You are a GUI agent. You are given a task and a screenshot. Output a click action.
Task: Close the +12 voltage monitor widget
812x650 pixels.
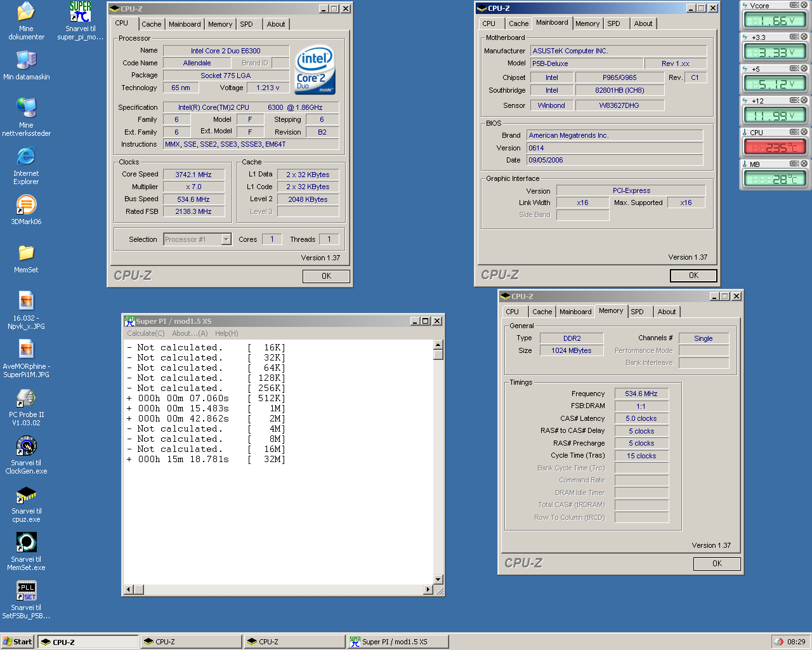(x=804, y=100)
